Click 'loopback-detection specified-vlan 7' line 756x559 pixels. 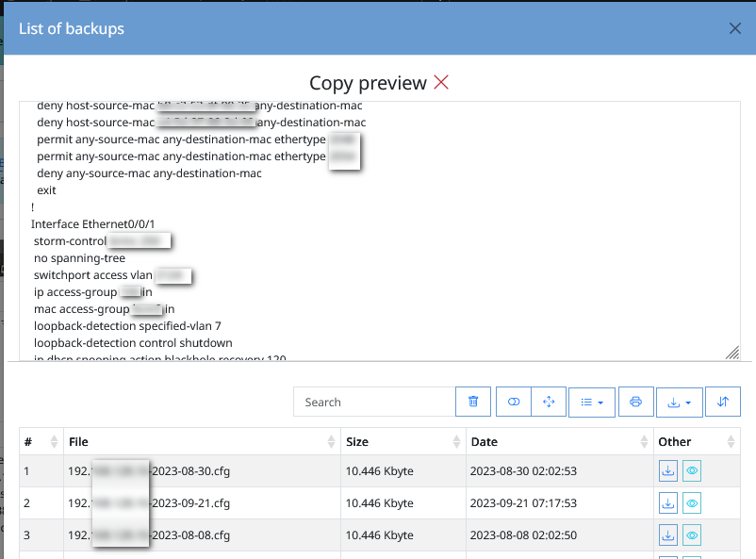(127, 326)
